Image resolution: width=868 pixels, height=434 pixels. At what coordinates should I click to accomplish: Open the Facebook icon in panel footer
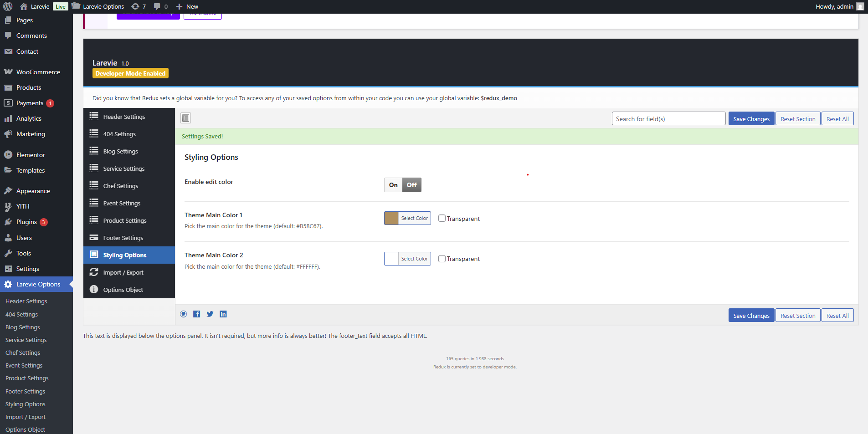click(x=197, y=314)
